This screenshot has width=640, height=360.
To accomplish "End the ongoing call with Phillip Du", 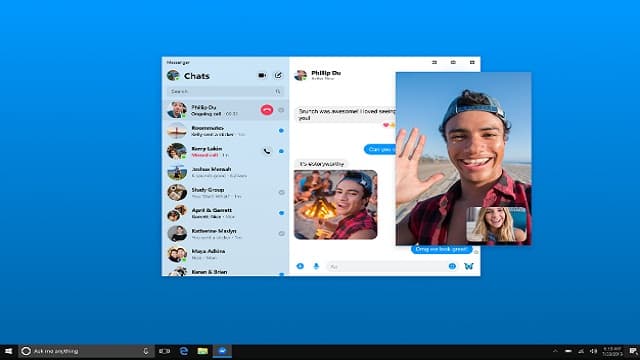I will (x=267, y=110).
